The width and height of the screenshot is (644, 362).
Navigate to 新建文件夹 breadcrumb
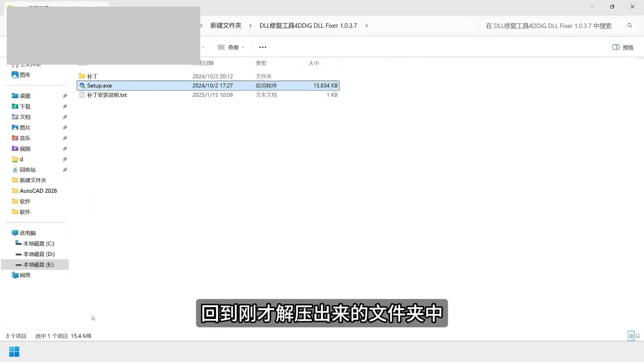point(226,25)
